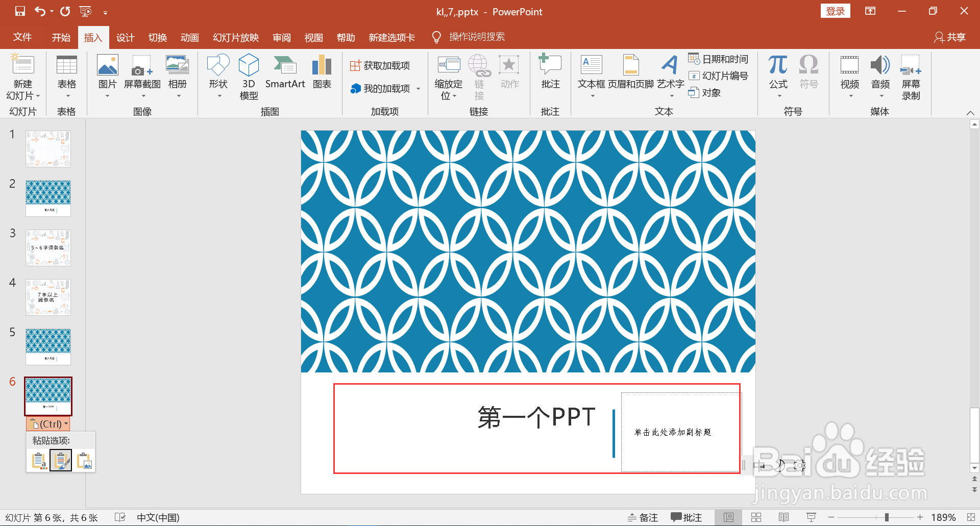Open the (Ctrl) paste options dropdown
The image size is (980, 526).
click(48, 424)
